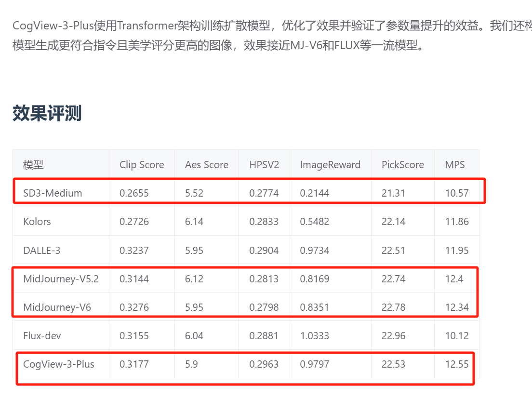
Task: Click MidJourney-V5.2 Aes Score value 6.12
Action: [194, 279]
